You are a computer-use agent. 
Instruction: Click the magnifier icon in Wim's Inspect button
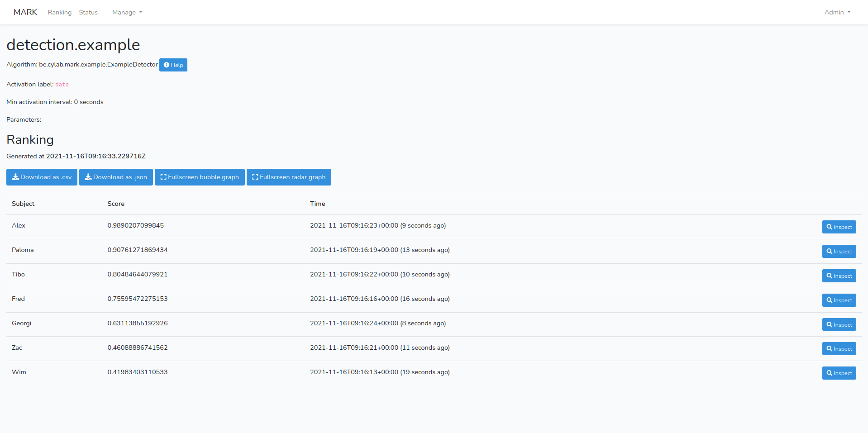[830, 373]
